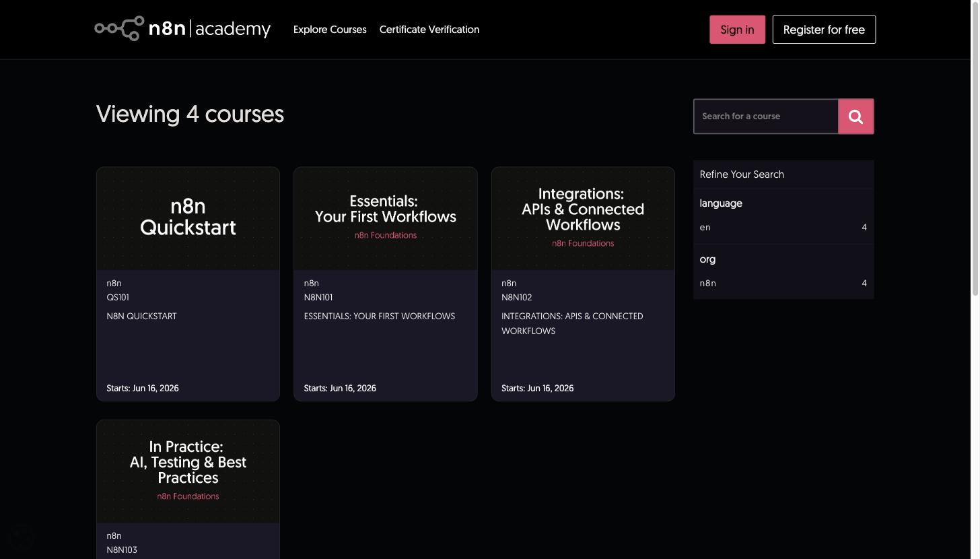The height and width of the screenshot is (559, 980).
Task: Filter by org n8n
Action: [783, 284]
